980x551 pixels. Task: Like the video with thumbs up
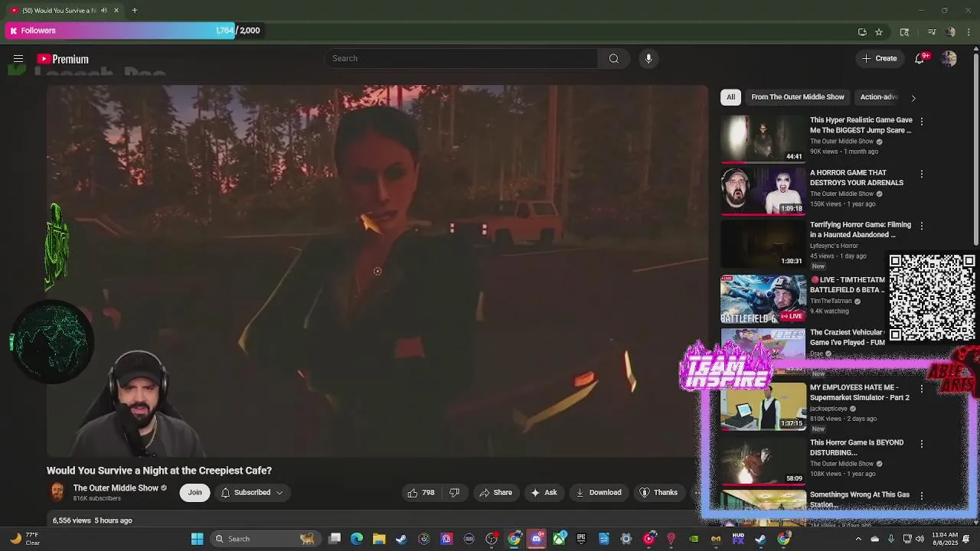tap(421, 493)
